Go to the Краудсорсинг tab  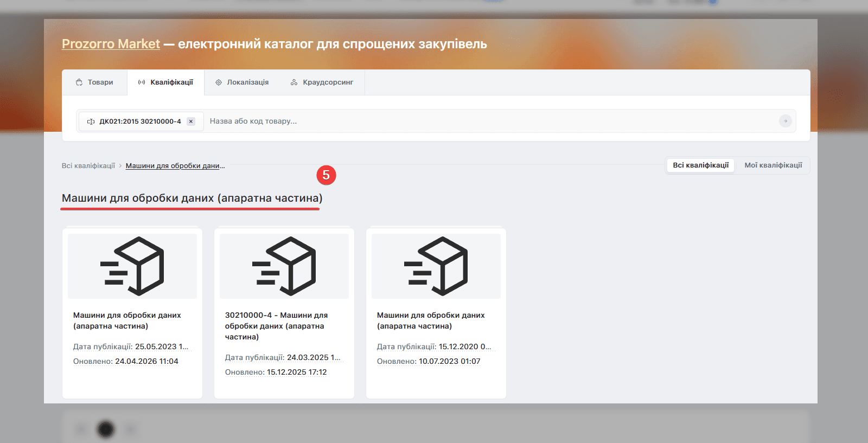tap(322, 82)
